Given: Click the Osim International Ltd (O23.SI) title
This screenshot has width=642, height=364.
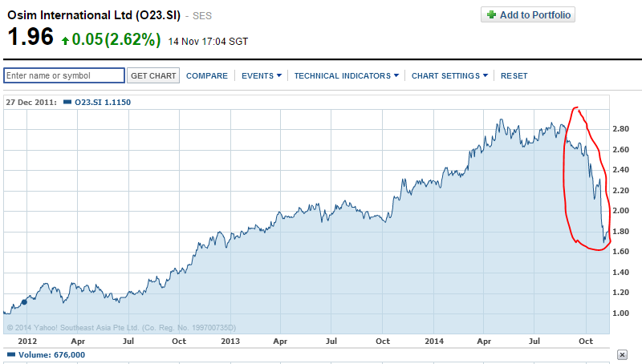Looking at the screenshot, I should pos(94,15).
